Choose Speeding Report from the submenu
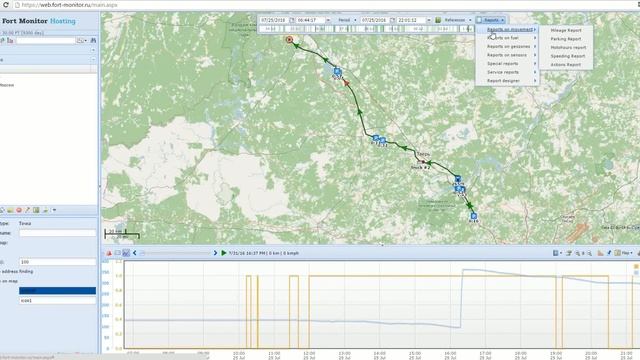 (567, 56)
